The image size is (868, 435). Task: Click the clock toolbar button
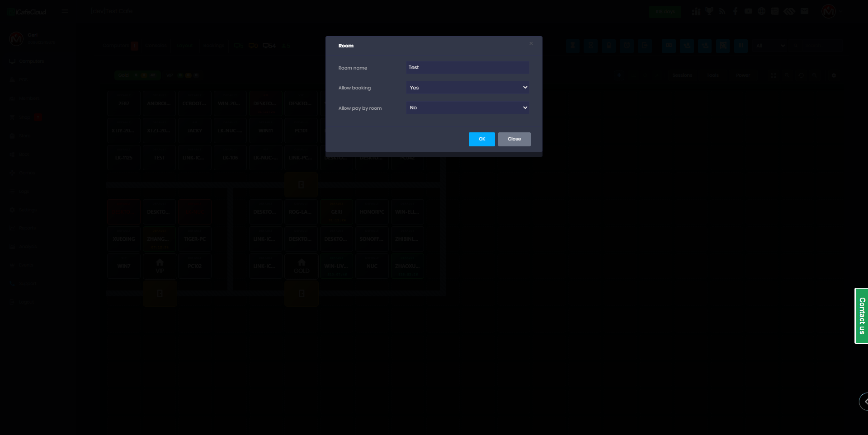[x=627, y=46]
